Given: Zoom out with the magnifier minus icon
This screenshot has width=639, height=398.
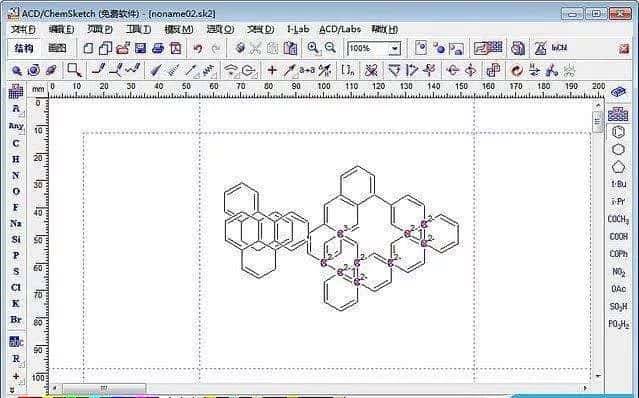Looking at the screenshot, I should 331,48.
